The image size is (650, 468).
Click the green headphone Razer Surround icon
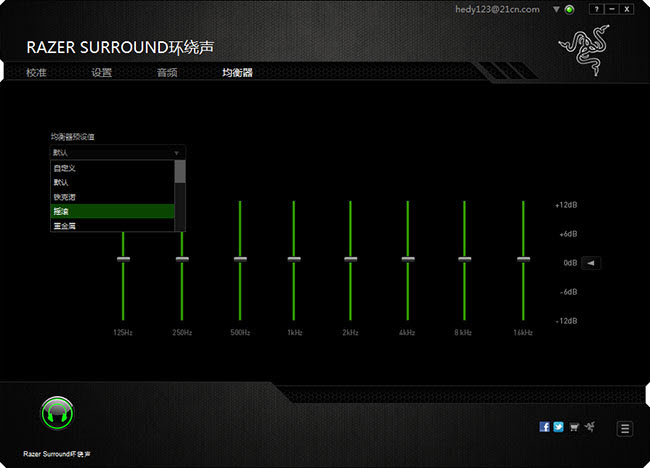57,413
